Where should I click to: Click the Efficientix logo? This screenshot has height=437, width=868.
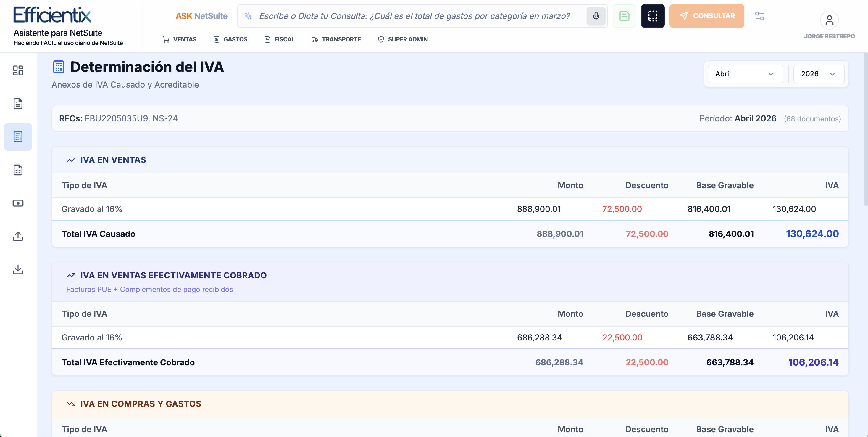click(x=52, y=15)
